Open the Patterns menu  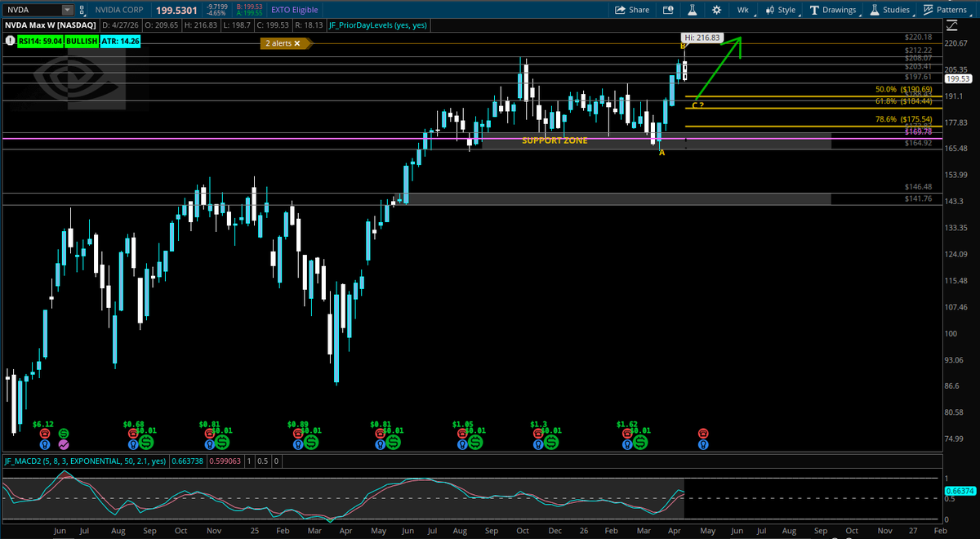(x=946, y=10)
